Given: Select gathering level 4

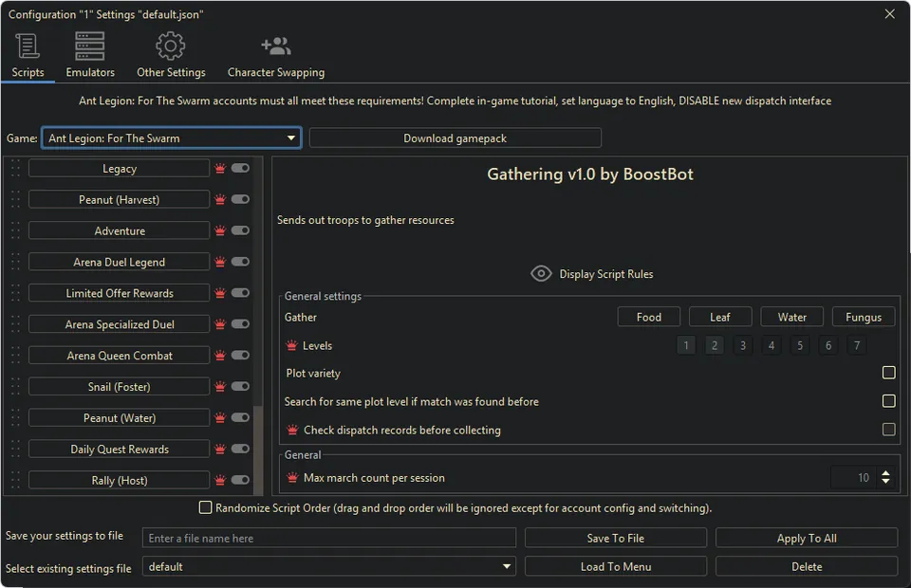Looking at the screenshot, I should click(771, 345).
